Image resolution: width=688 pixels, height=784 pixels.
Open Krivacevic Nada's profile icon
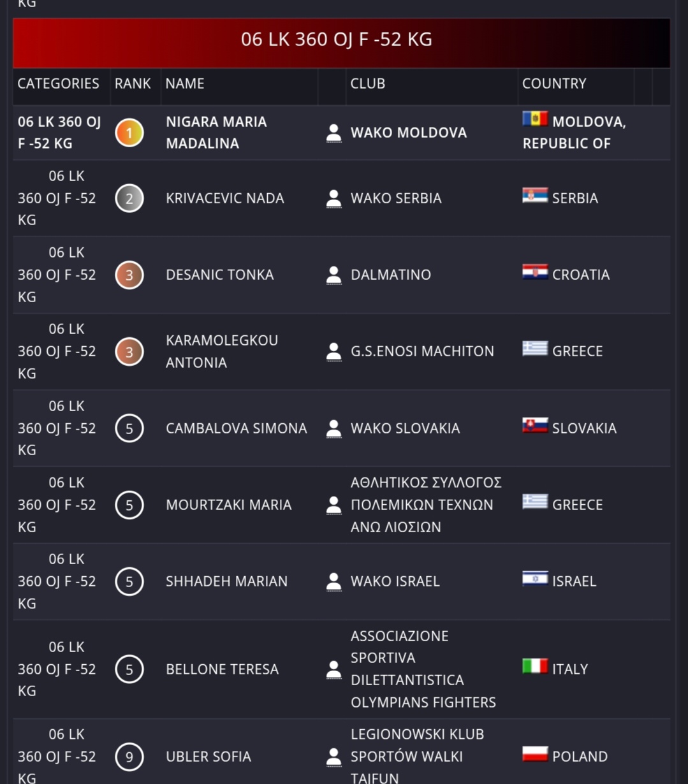333,199
